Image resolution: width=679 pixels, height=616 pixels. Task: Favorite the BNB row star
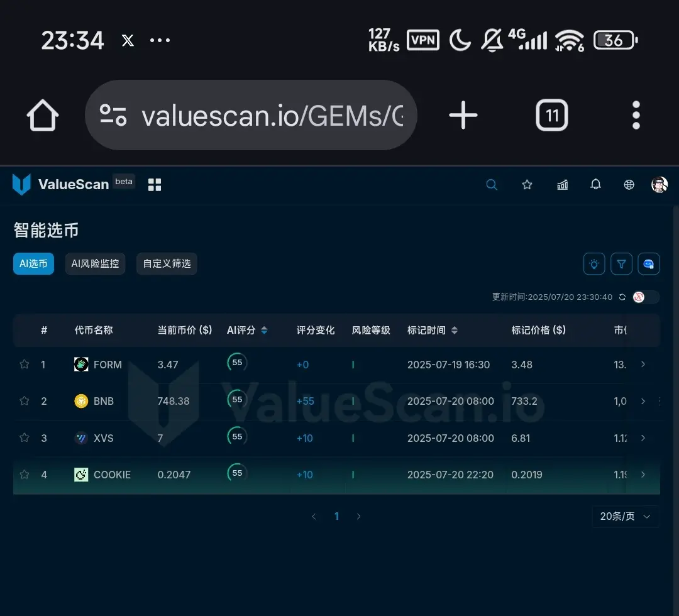25,401
